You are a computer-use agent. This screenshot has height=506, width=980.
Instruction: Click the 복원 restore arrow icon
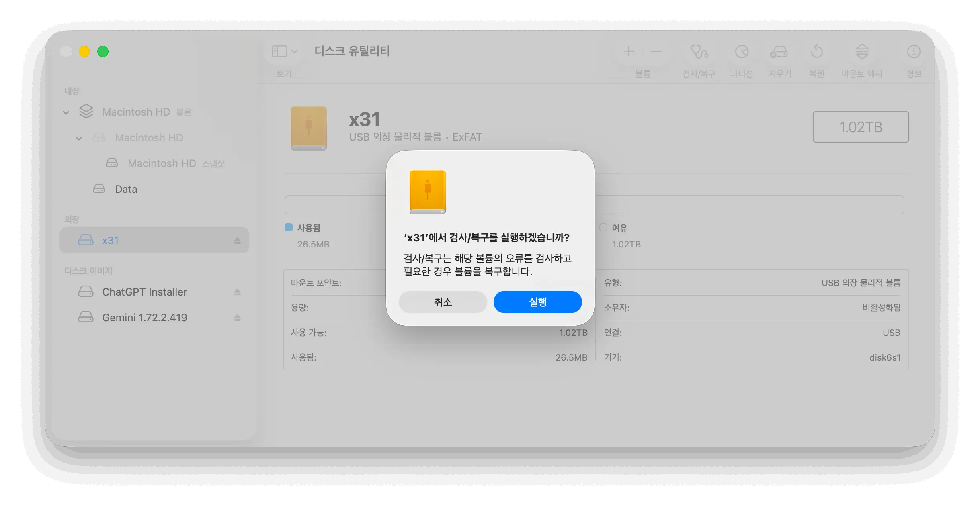(817, 51)
